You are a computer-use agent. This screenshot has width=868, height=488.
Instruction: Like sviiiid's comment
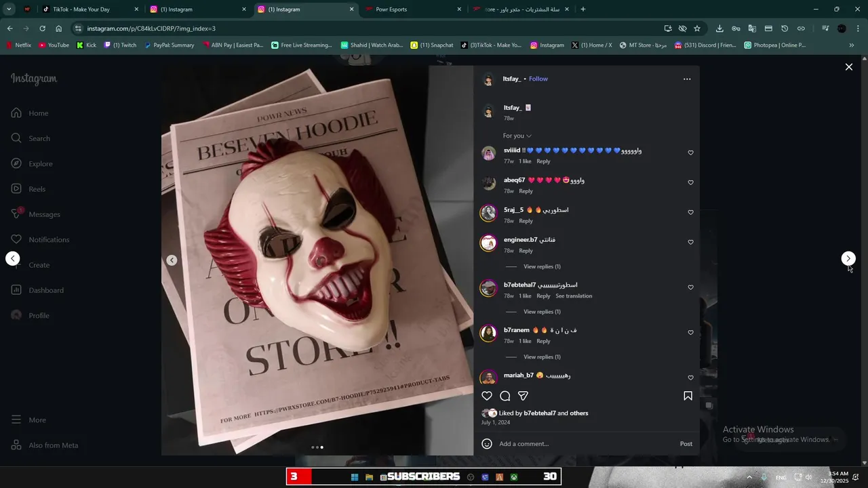click(x=691, y=153)
